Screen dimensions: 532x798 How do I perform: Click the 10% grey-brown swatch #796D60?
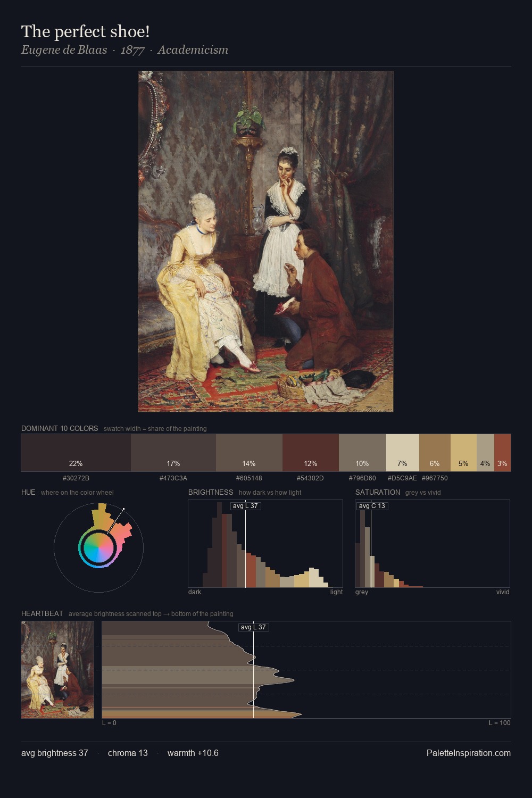point(362,453)
